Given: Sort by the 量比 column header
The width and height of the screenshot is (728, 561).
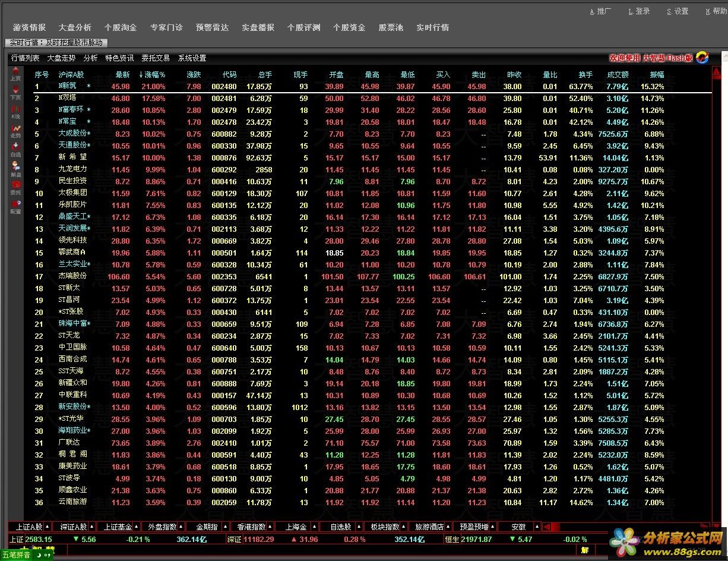Looking at the screenshot, I should (550, 75).
